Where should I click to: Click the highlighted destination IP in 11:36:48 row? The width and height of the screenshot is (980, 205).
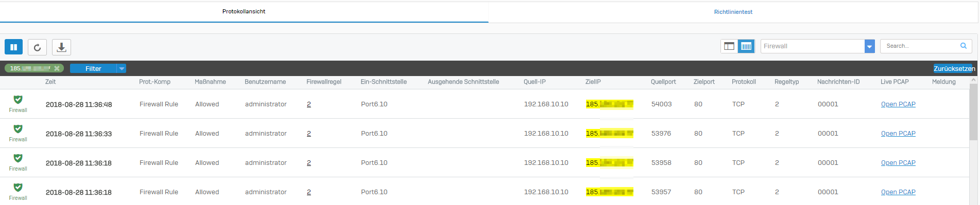[x=610, y=104]
